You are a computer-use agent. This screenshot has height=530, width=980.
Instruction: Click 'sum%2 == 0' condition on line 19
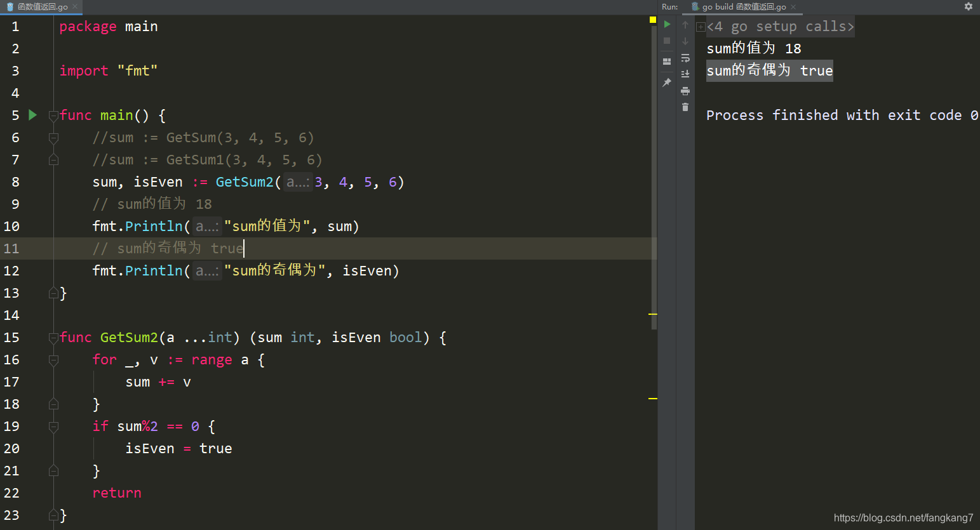(x=158, y=427)
